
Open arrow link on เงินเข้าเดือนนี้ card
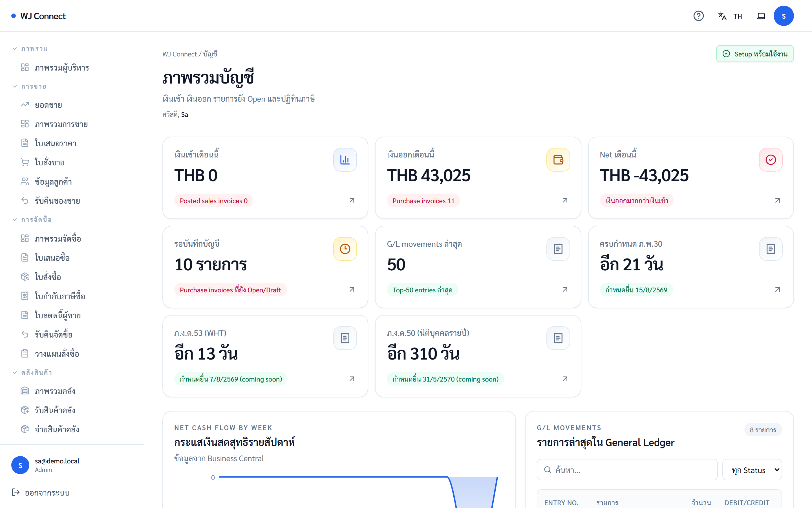[x=352, y=201]
